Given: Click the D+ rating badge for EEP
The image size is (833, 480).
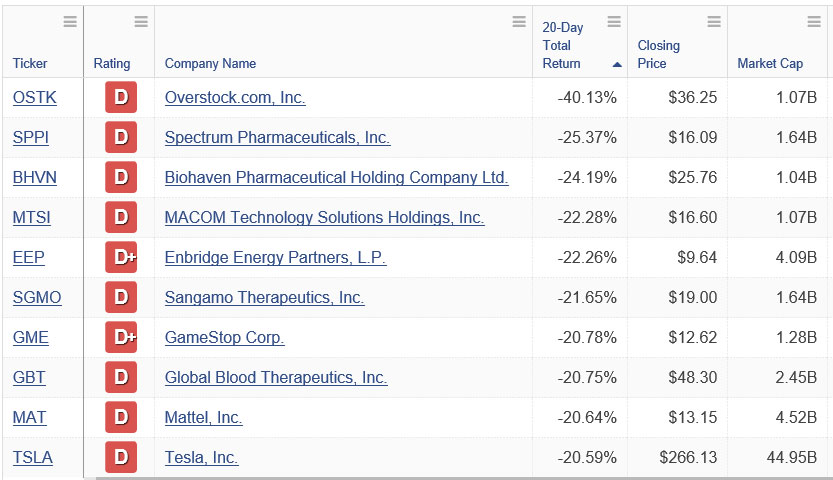Looking at the screenshot, I should (121, 258).
